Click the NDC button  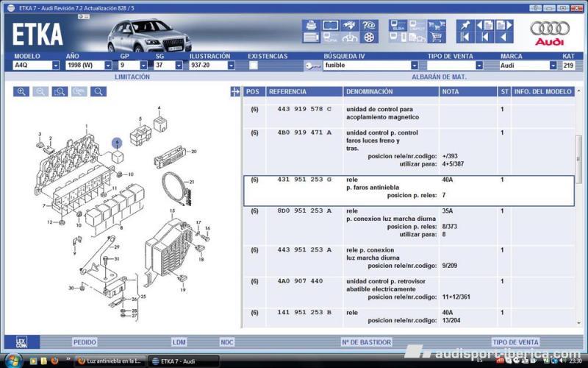pos(227,342)
